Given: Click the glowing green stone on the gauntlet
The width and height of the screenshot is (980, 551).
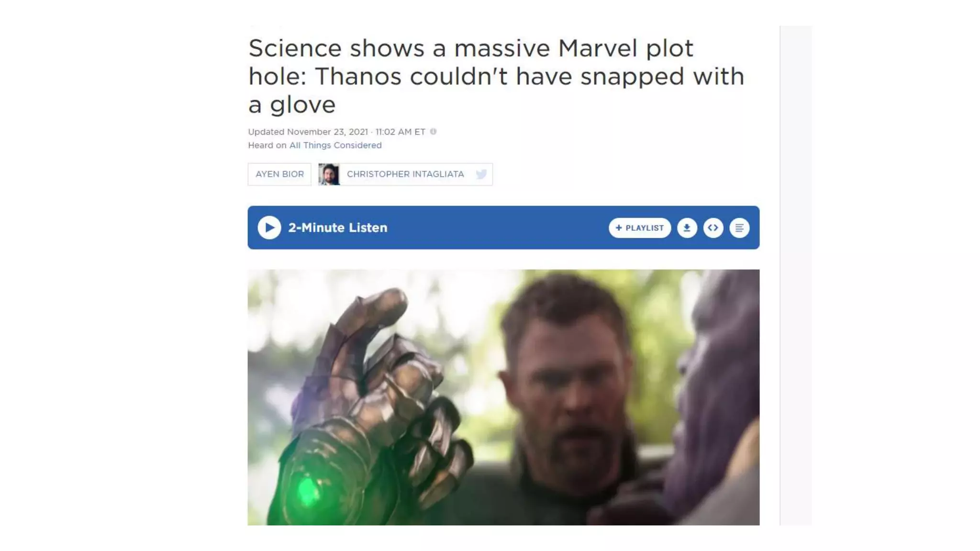Looking at the screenshot, I should pos(308,491).
